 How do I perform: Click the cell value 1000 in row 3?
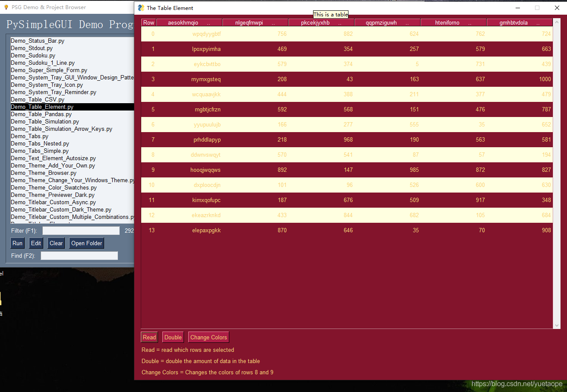tap(545, 79)
